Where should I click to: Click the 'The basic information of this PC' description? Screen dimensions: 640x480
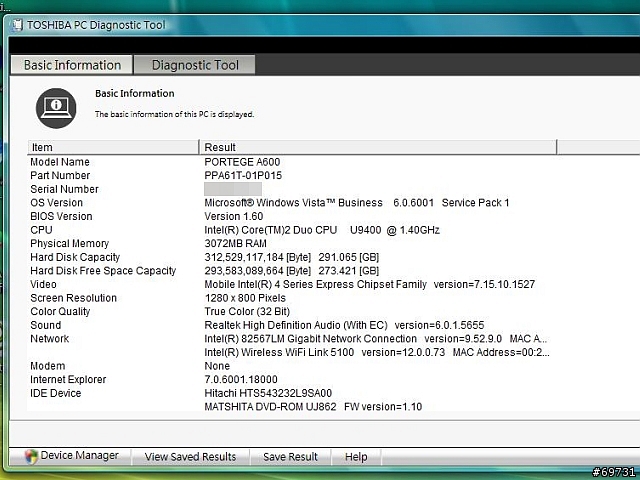(174, 114)
